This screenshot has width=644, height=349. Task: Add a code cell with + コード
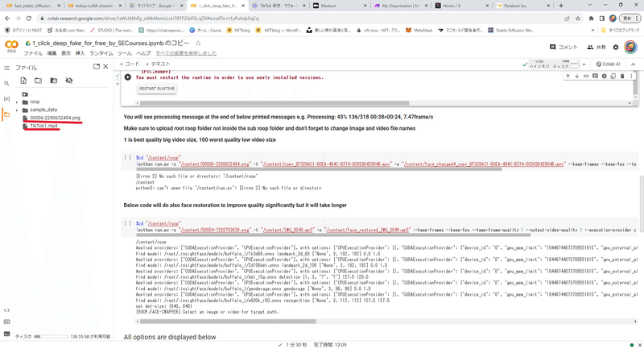coord(130,64)
